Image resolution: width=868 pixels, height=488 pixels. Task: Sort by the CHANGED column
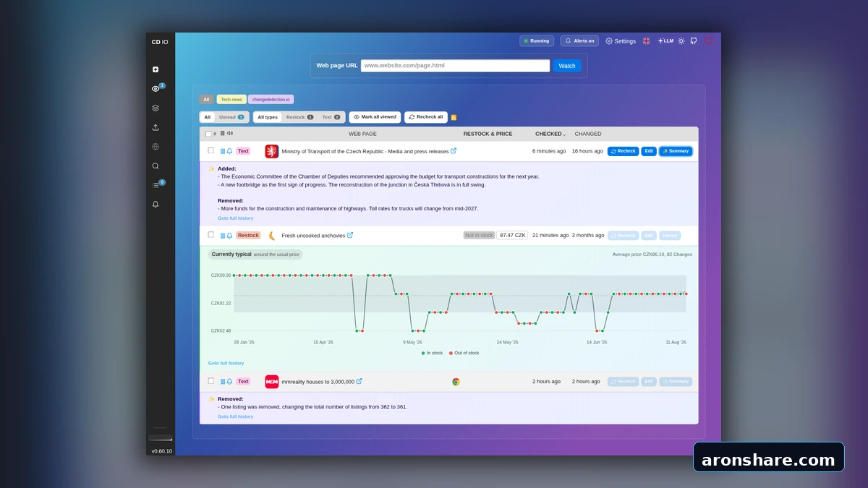(x=588, y=134)
